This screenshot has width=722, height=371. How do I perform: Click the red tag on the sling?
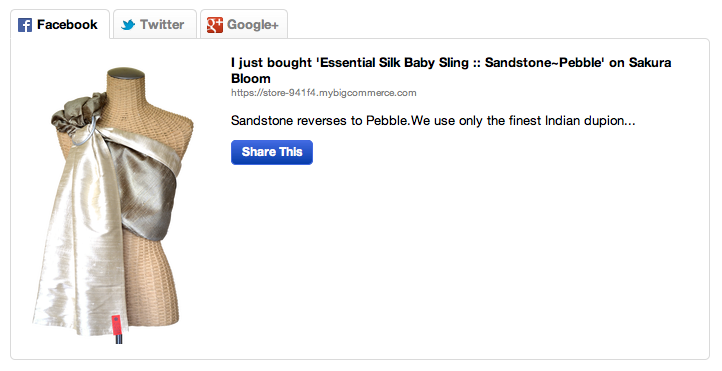coord(116,325)
